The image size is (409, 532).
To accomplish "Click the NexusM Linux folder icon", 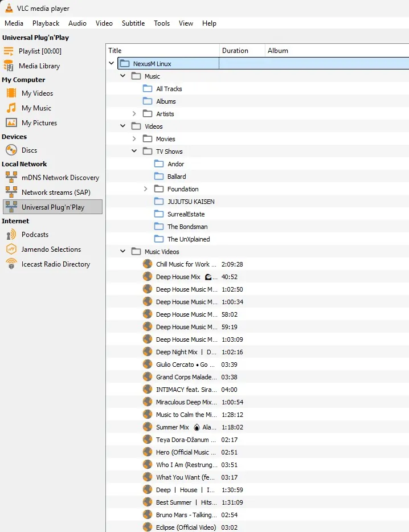I will pos(125,63).
